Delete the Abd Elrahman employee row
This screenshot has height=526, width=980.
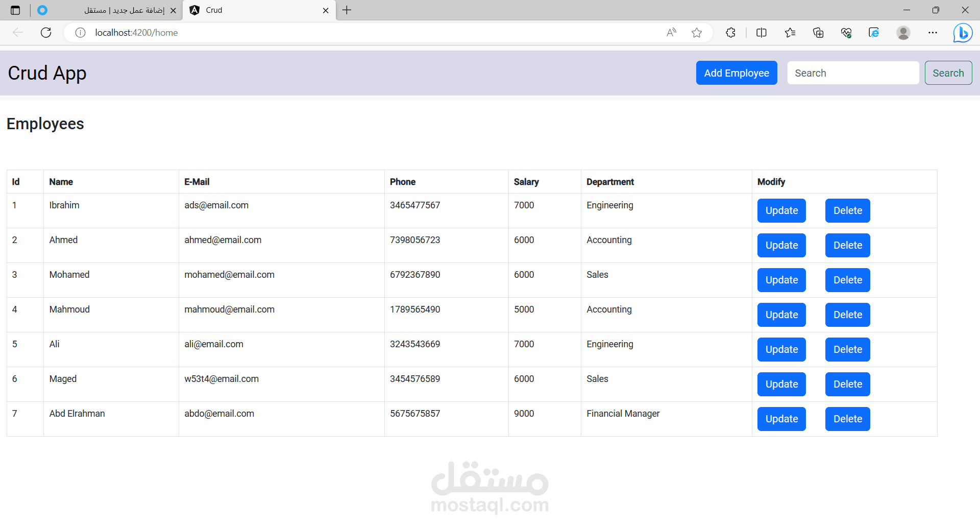pos(848,419)
